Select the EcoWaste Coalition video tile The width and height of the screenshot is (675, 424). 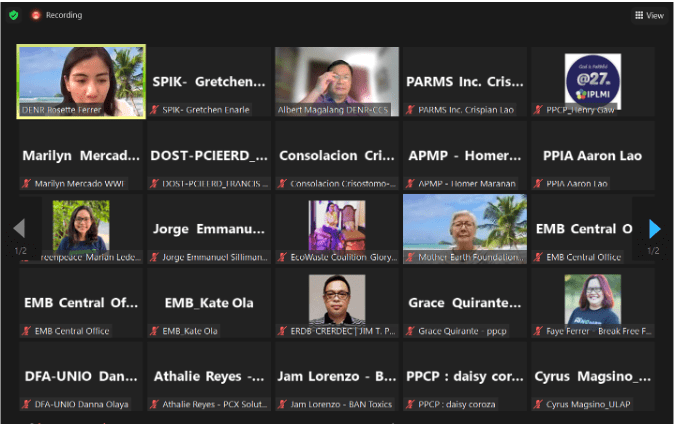pos(337,228)
